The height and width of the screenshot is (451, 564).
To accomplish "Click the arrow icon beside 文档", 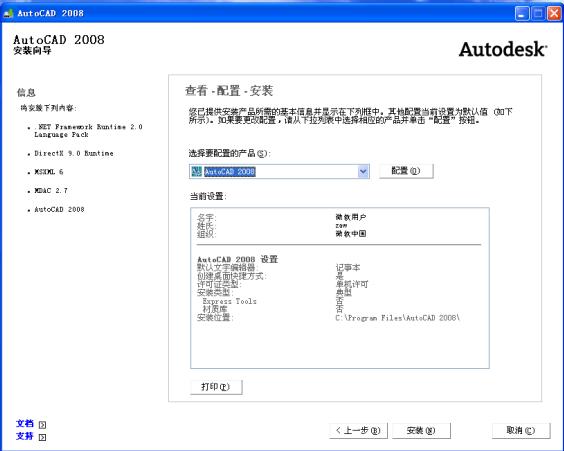I will click(x=42, y=425).
